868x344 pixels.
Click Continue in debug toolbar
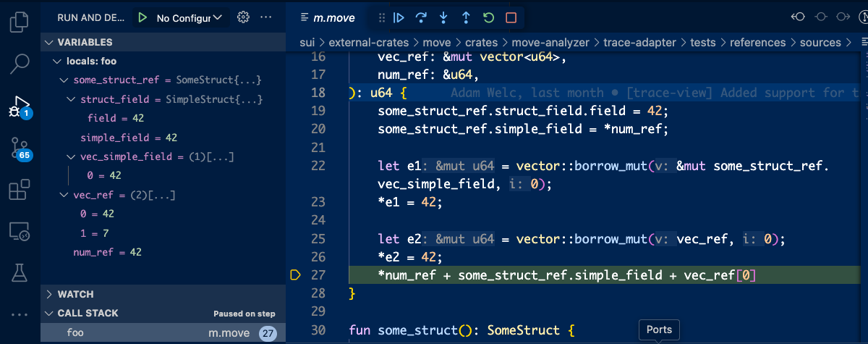coord(399,17)
